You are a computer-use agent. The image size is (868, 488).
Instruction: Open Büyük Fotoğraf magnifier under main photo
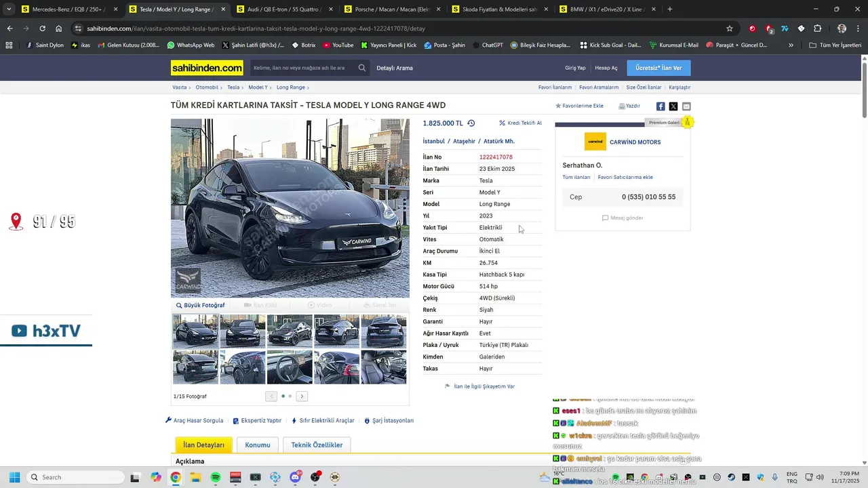click(179, 306)
